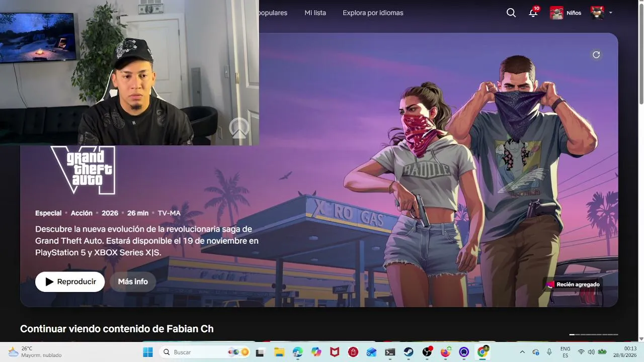Viewport: 644px width, 362px height.
Task: Click the 2026 year label
Action: (110, 213)
